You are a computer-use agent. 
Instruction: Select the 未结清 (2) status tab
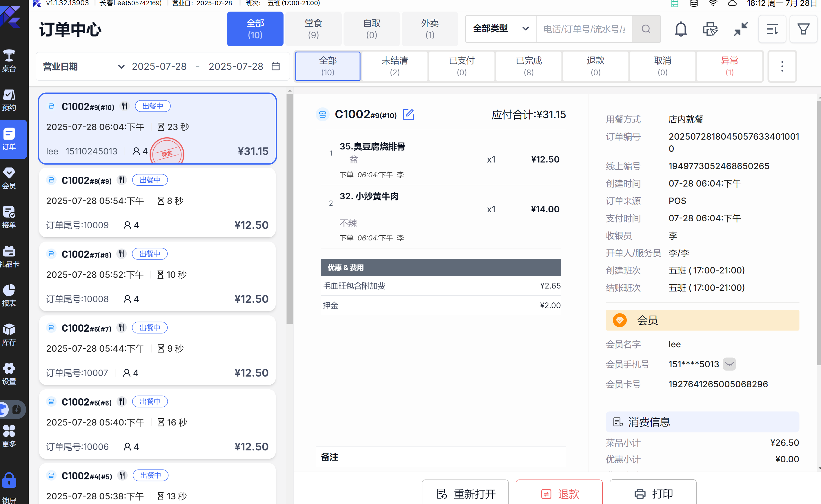click(x=395, y=66)
